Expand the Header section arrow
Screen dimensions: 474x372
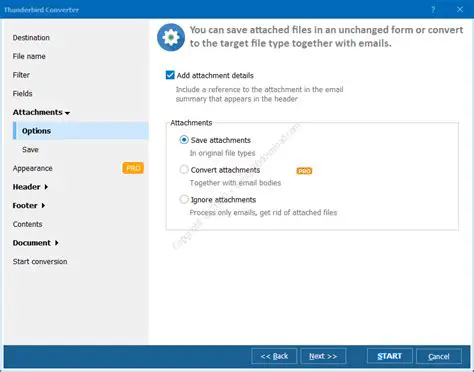click(46, 187)
